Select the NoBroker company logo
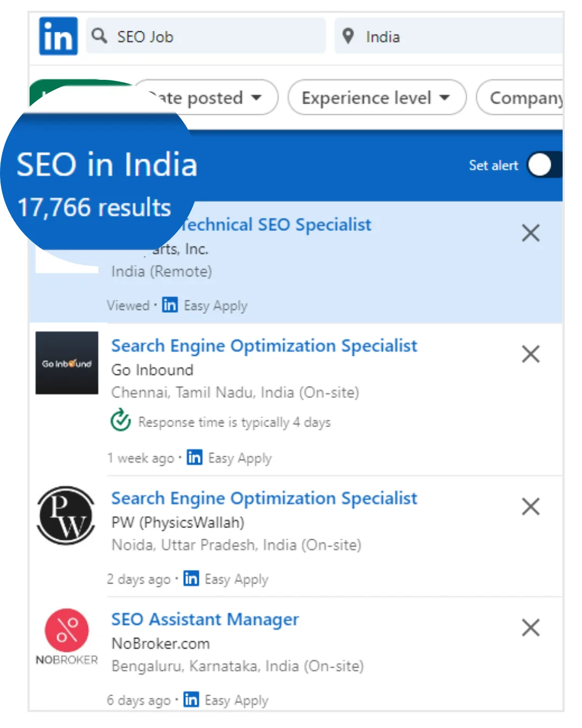This screenshot has height=728, width=582. (x=67, y=637)
